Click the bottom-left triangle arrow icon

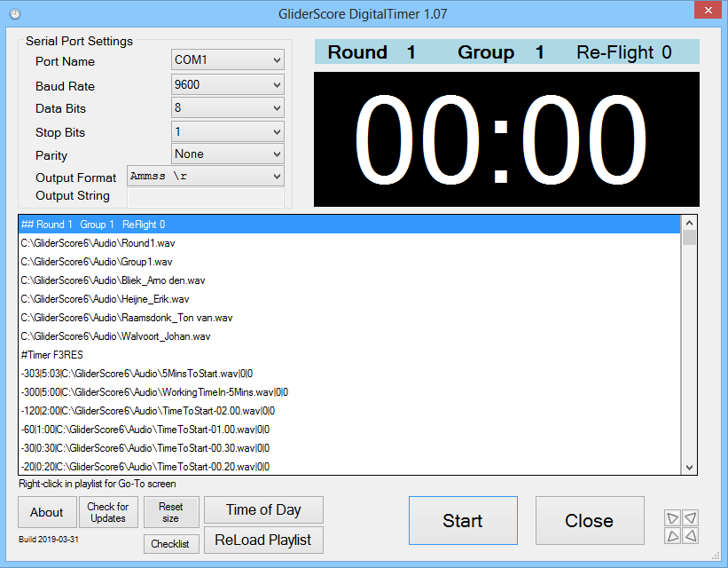click(x=673, y=535)
